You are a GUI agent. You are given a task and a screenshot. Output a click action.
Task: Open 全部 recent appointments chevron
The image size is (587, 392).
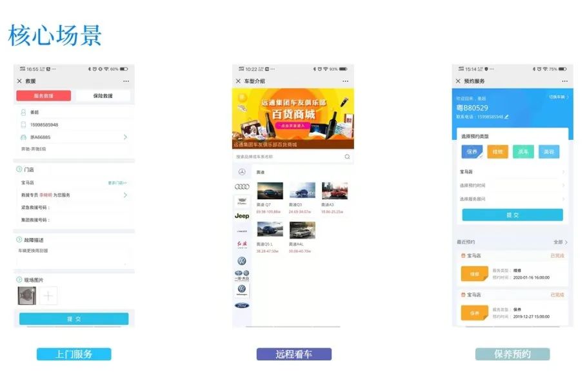[x=561, y=242]
